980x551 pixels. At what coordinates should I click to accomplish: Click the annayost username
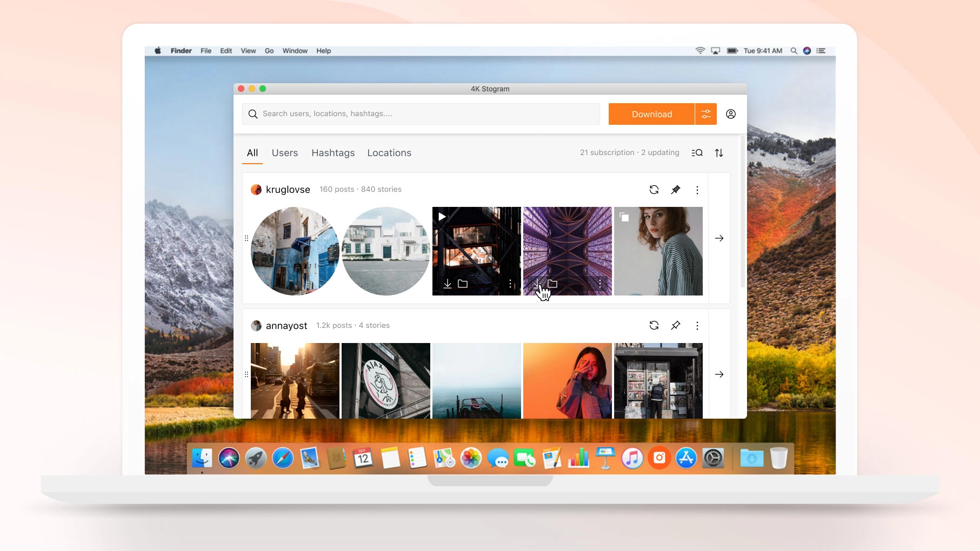(x=286, y=326)
